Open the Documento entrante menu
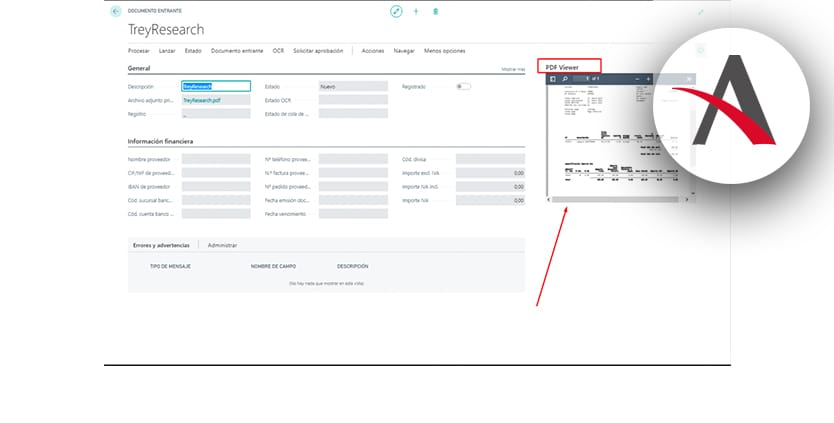834x423 pixels. click(x=237, y=51)
